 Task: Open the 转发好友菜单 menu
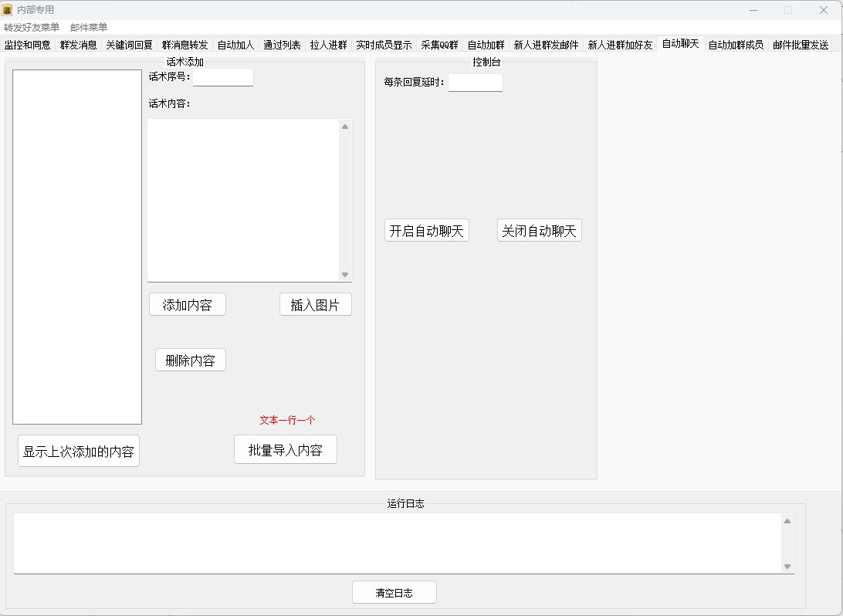coord(32,28)
